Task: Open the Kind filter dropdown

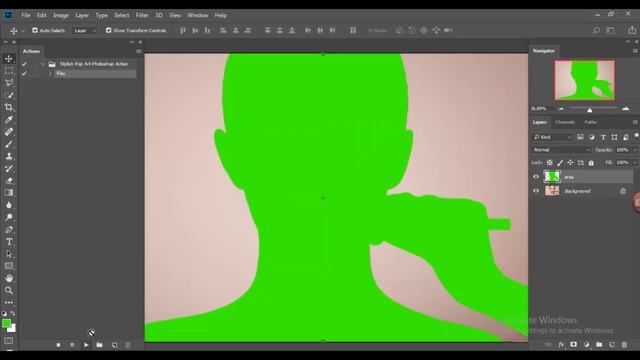Action: pyautogui.click(x=552, y=137)
